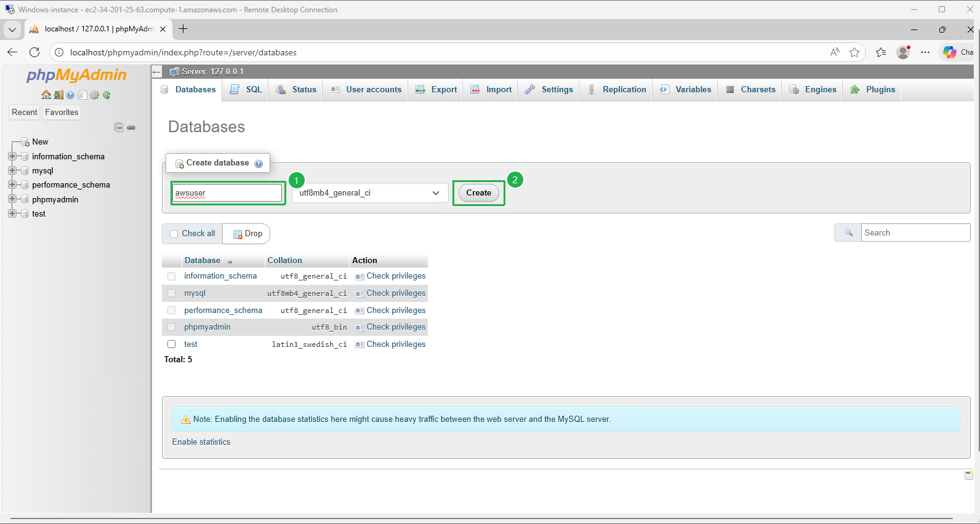The image size is (980, 524).
Task: Open the utf8mb4_general_ci collation dropdown
Action: click(370, 193)
